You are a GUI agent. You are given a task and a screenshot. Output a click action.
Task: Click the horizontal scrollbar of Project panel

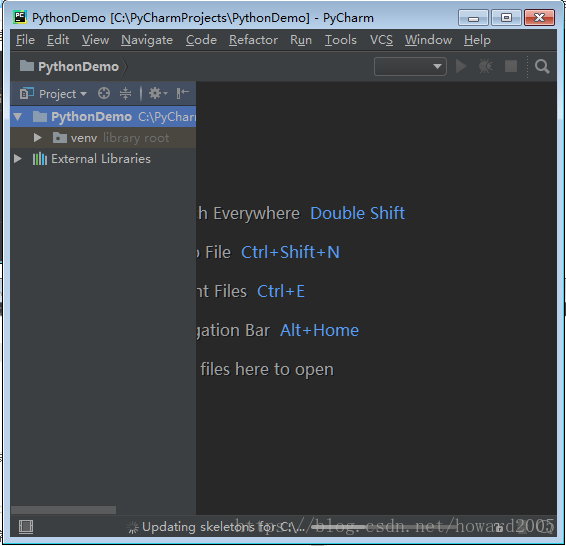click(x=64, y=510)
